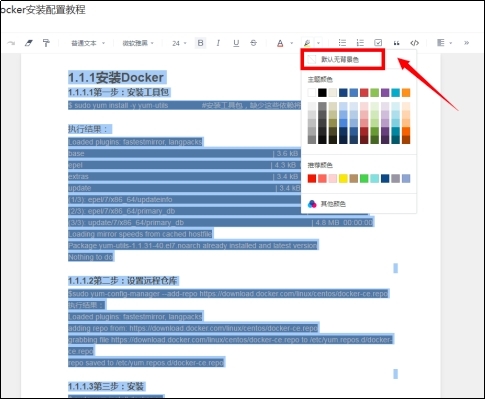Image resolution: width=485 pixels, height=399 pixels.
Task: Click the $sudo yum-config-manager --add-repo line
Action: tap(228, 294)
